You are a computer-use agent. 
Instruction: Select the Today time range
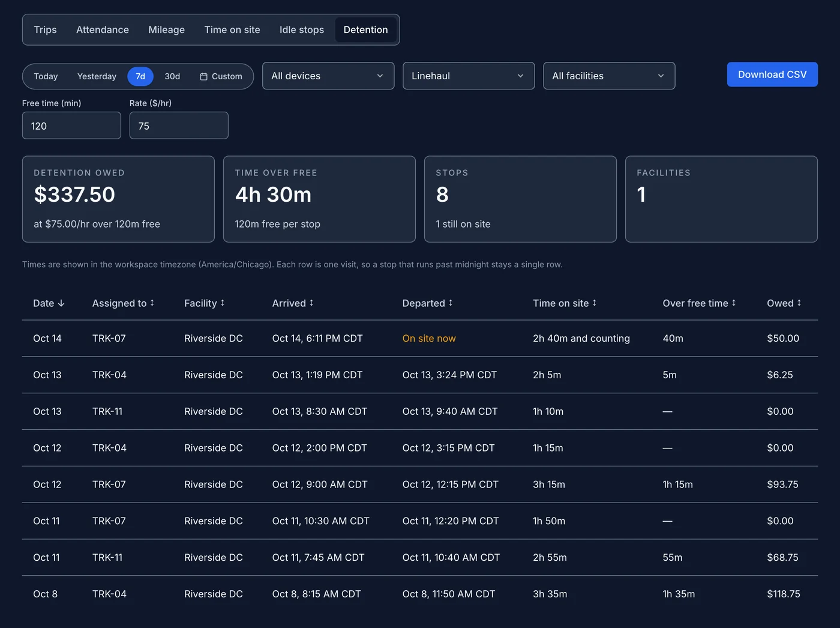tap(46, 76)
